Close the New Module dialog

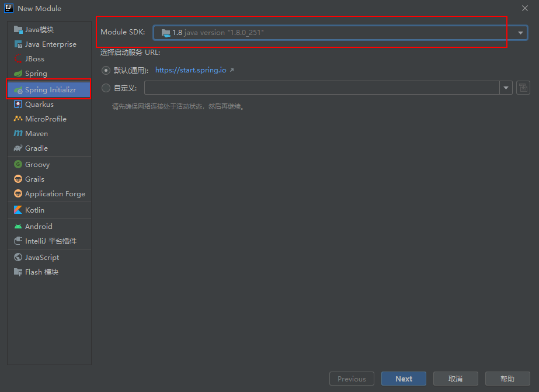coord(525,8)
